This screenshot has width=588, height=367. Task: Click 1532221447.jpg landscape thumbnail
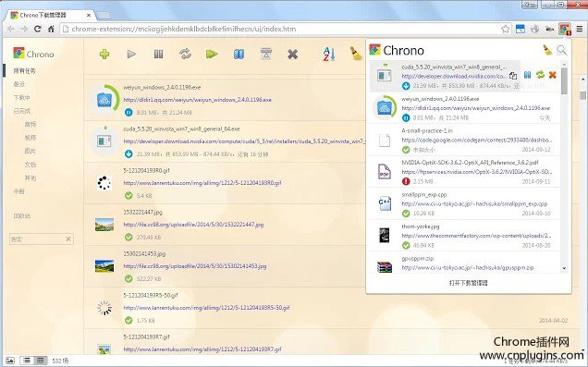click(x=104, y=225)
